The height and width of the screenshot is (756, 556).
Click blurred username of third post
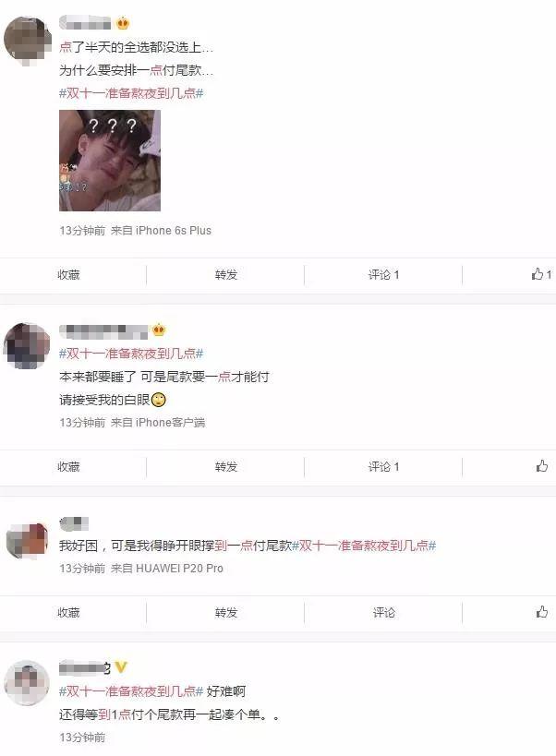point(74,523)
